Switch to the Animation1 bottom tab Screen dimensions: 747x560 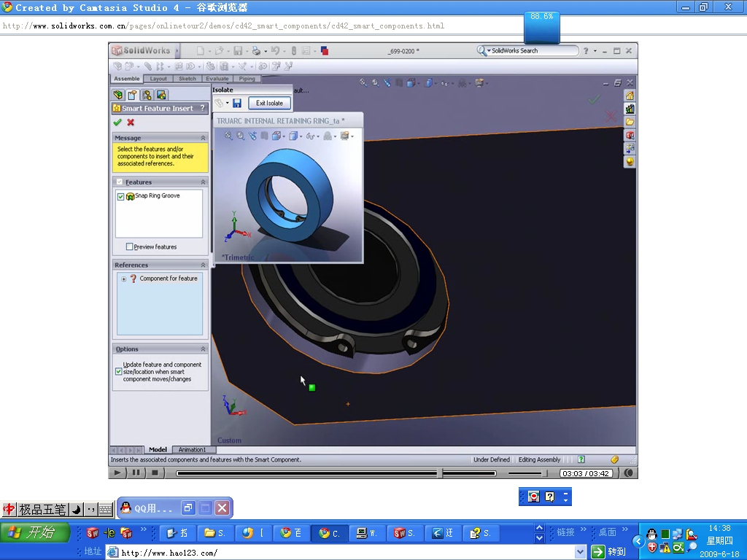point(192,449)
